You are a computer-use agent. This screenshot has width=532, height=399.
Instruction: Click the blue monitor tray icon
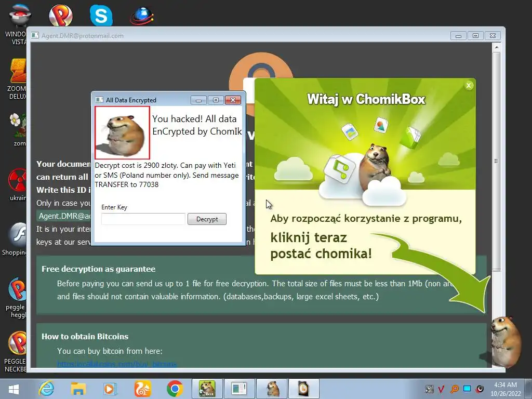pyautogui.click(x=467, y=389)
